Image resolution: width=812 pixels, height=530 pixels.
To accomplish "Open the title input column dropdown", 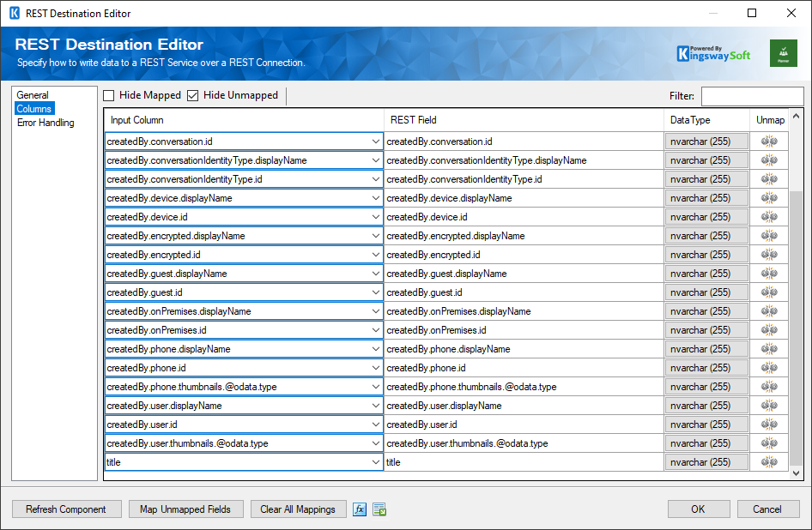I will coord(376,461).
